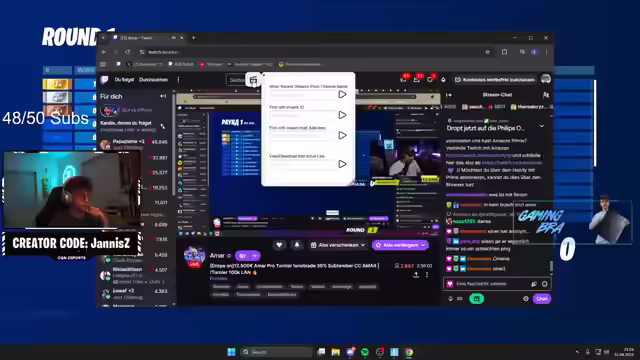Open File Explorer from taskbar
This screenshot has width=640, height=360.
point(336,352)
